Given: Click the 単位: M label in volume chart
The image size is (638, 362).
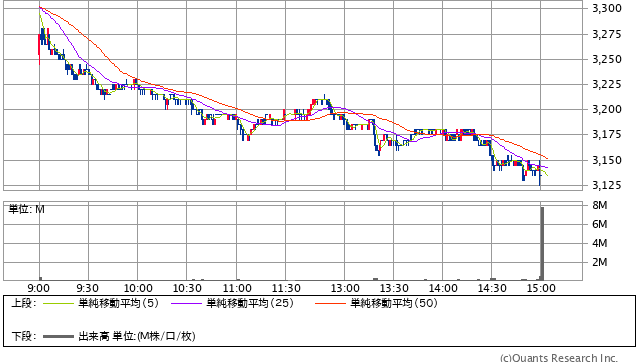Looking at the screenshot, I should click(x=27, y=209).
